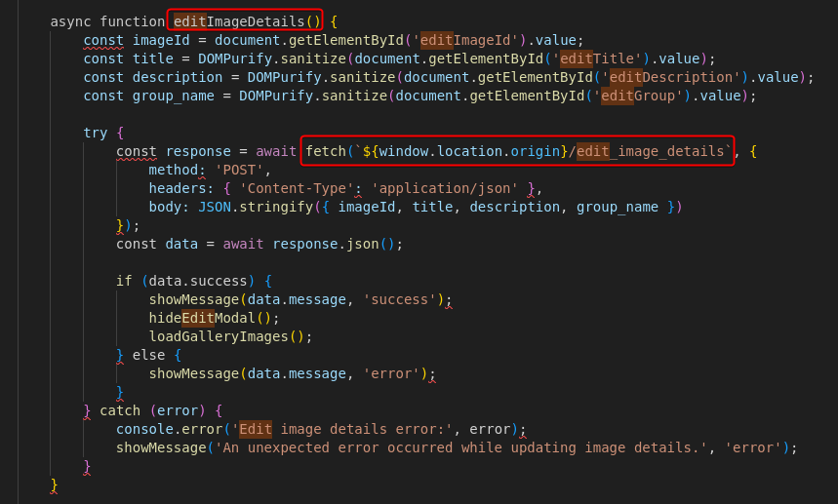Viewport: 838px width, 504px height.
Task: Click the 'editDescription' string argument
Action: coord(670,77)
